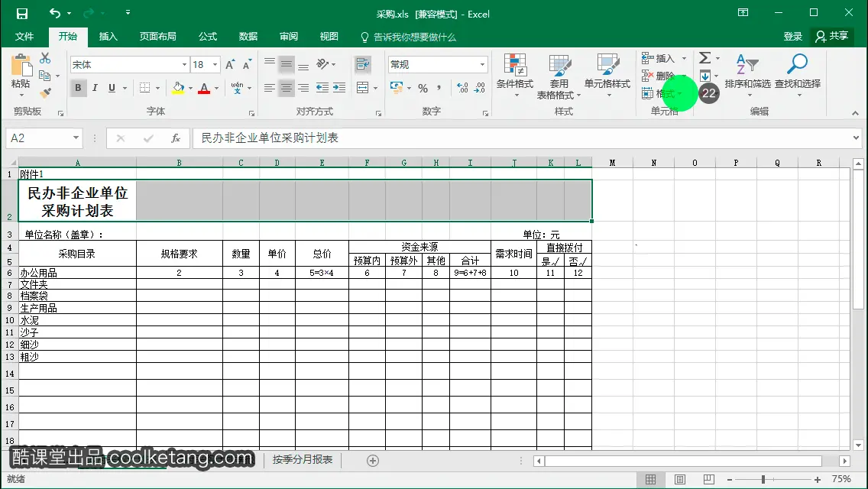Click the text orientation icon
The width and height of the screenshot is (868, 489).
322,64
